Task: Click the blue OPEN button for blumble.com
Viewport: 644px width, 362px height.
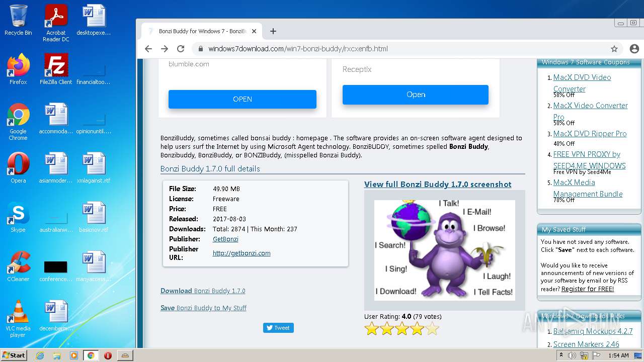Action: (243, 99)
